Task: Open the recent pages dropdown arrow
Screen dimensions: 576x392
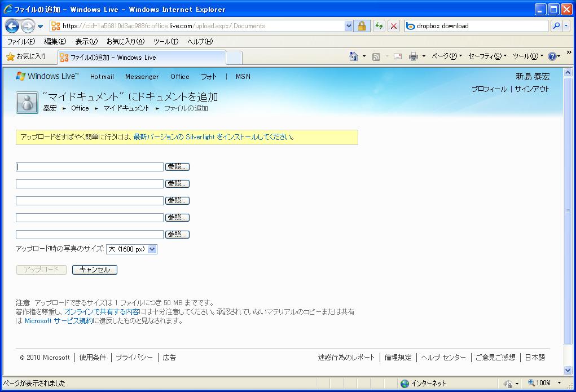Action: (x=41, y=26)
